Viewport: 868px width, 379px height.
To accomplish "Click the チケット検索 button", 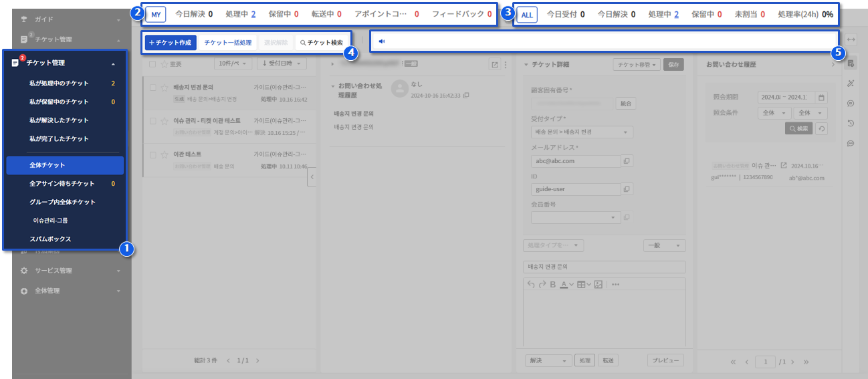I will point(322,43).
